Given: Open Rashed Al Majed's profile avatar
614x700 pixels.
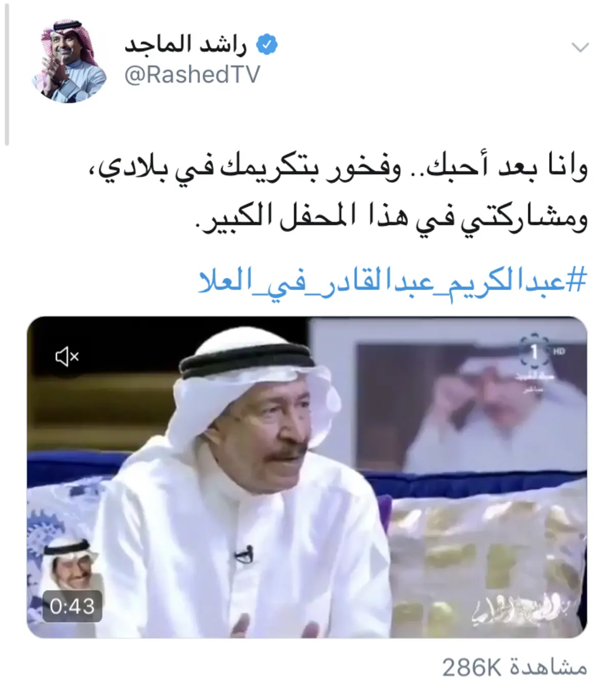Looking at the screenshot, I should pos(69,61).
